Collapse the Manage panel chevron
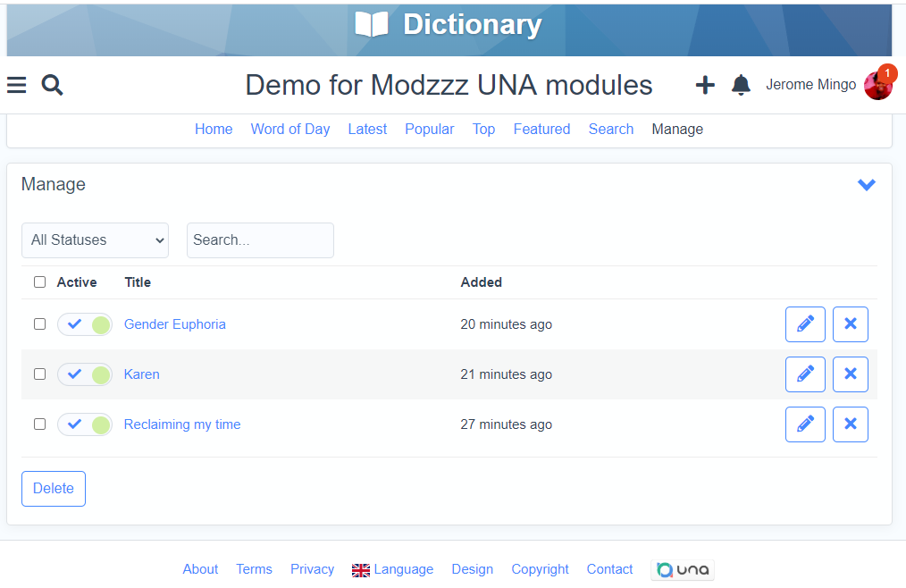The width and height of the screenshot is (906, 588). pyautogui.click(x=866, y=185)
